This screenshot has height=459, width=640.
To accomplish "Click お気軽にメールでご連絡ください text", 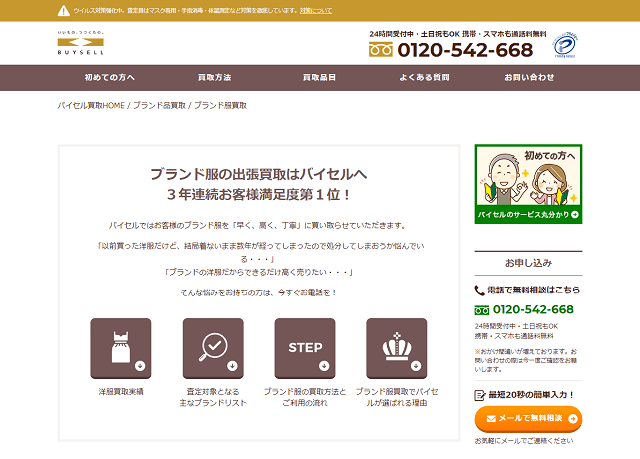I will (524, 441).
